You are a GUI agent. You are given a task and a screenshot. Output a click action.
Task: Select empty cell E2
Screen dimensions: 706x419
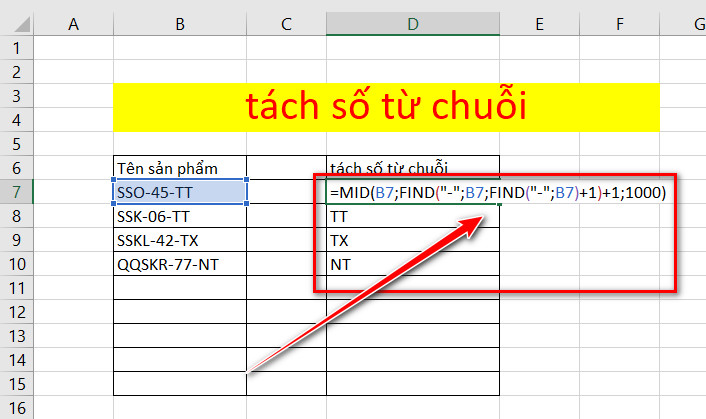pos(539,72)
